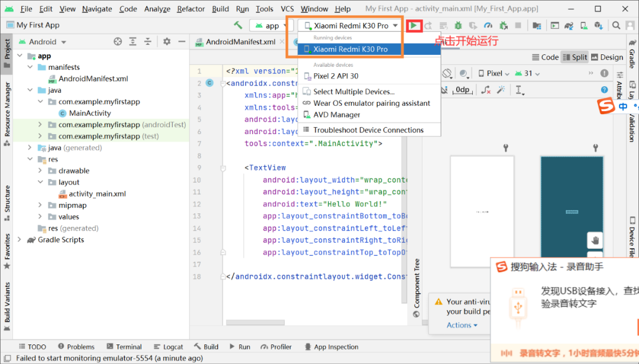This screenshot has width=639, height=364.
Task: Click the Clear All Constraints icon
Action: tap(485, 90)
